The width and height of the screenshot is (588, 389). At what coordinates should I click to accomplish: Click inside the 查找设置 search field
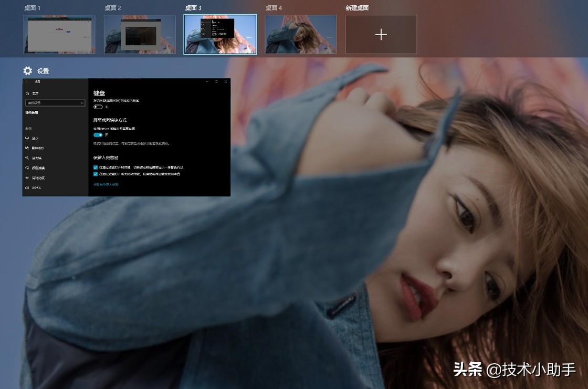pos(52,103)
